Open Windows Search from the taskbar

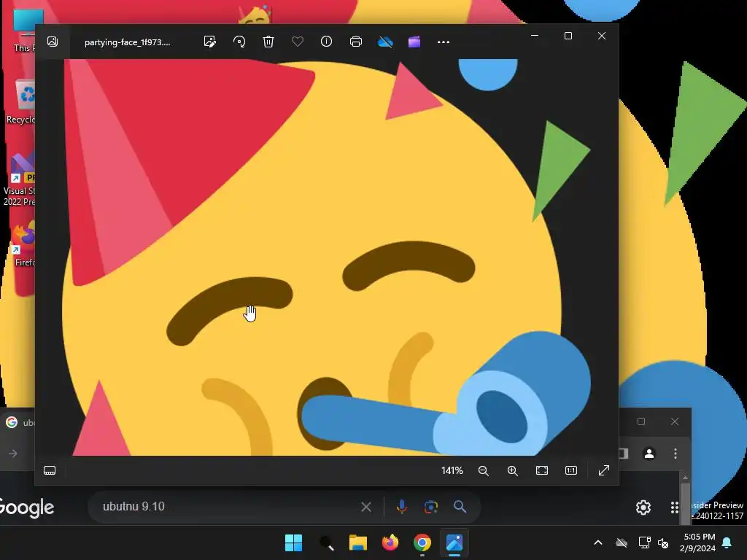[326, 542]
